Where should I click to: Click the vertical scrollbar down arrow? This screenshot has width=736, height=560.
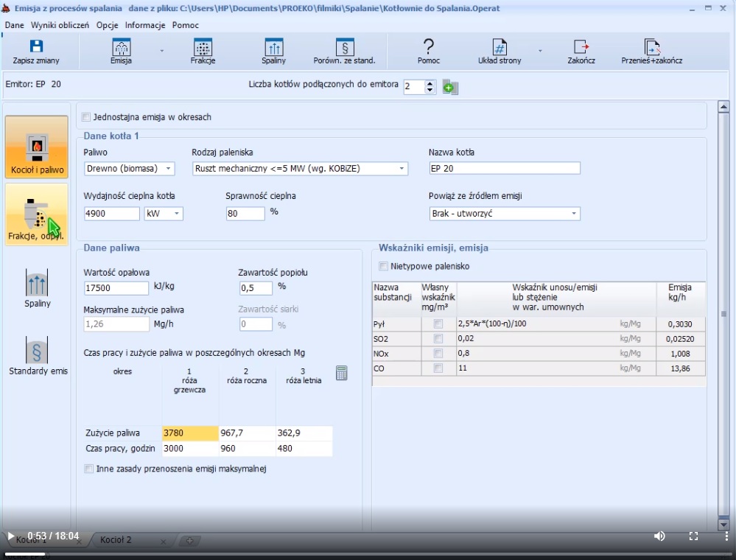click(x=723, y=525)
